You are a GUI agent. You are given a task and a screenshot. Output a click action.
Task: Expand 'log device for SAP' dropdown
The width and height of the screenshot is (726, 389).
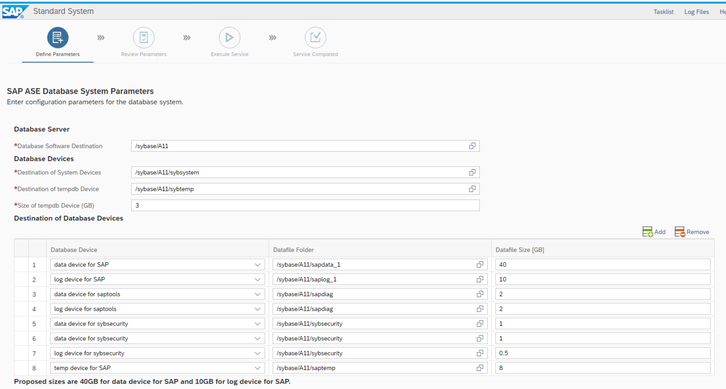tap(257, 279)
